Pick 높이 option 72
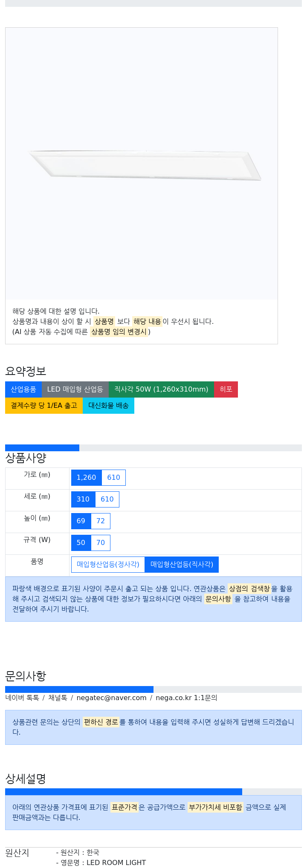The image size is (307, 868). [101, 521]
